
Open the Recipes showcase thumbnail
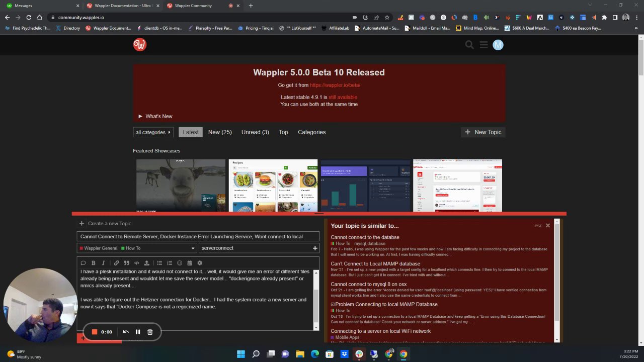273,186
